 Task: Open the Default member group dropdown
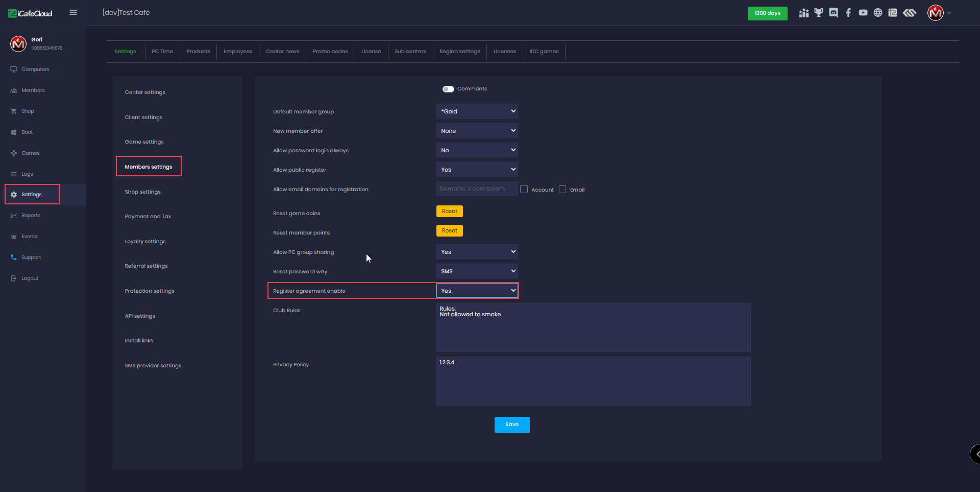477,111
